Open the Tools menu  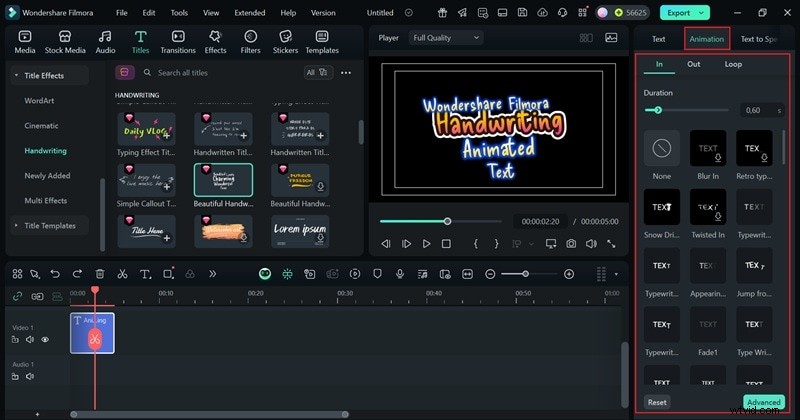(x=179, y=13)
